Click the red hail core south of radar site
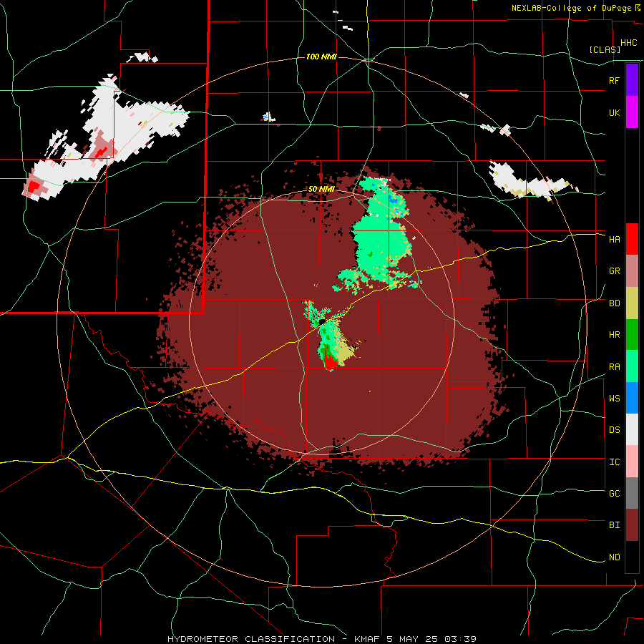The image size is (644, 644). click(330, 364)
